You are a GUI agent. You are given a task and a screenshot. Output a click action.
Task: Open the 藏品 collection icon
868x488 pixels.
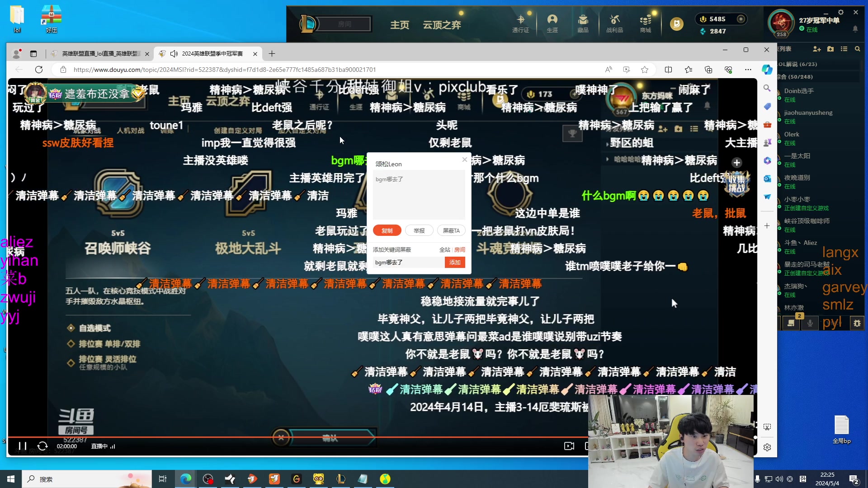583,23
